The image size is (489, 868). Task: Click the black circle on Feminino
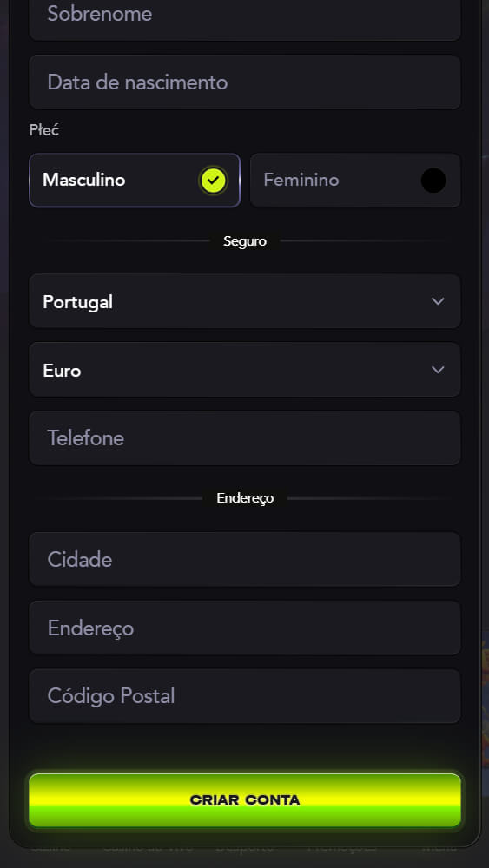click(433, 181)
